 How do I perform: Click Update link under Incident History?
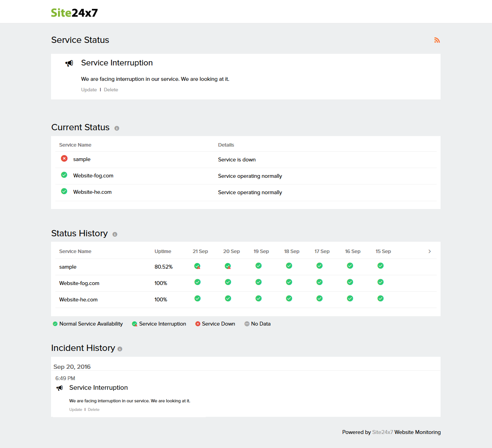click(76, 409)
